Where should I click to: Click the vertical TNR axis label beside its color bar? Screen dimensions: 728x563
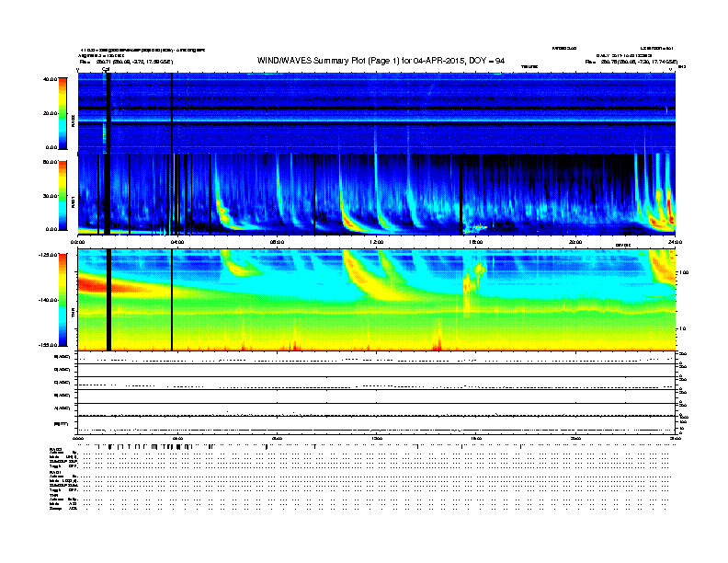point(73,315)
